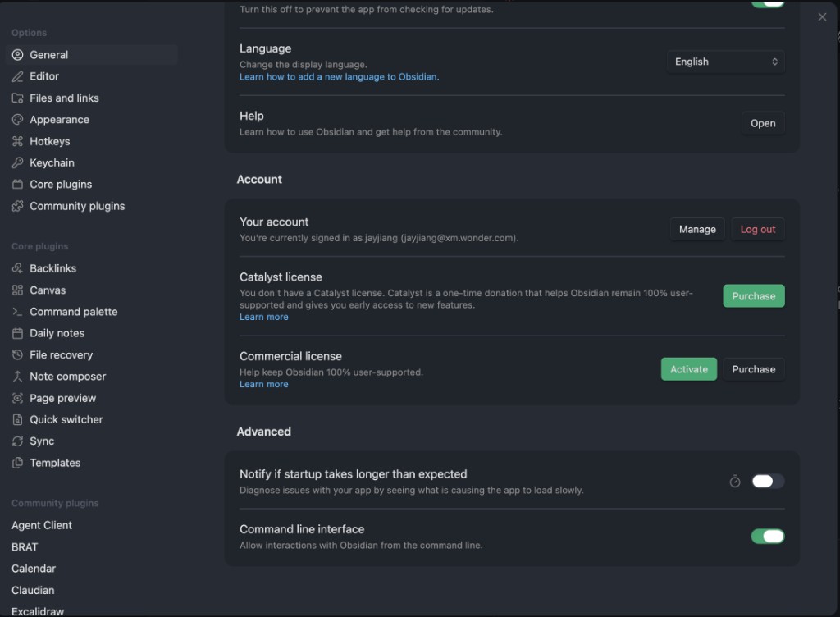Image resolution: width=840 pixels, height=617 pixels.
Task: Close the settings dialog with X
Action: 822,17
